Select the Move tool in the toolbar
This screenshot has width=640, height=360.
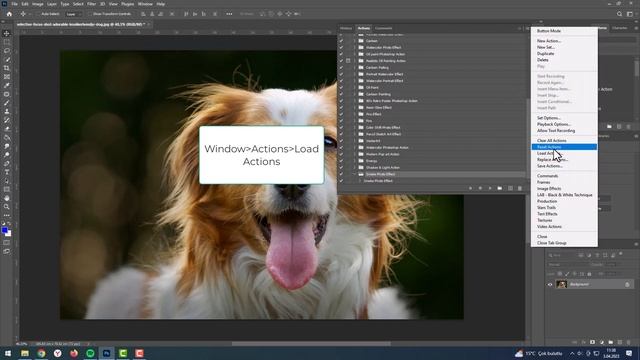click(7, 33)
